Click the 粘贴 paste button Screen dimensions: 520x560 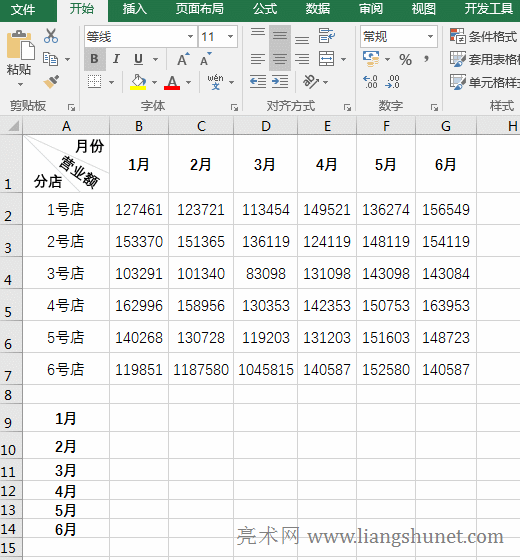pos(20,57)
